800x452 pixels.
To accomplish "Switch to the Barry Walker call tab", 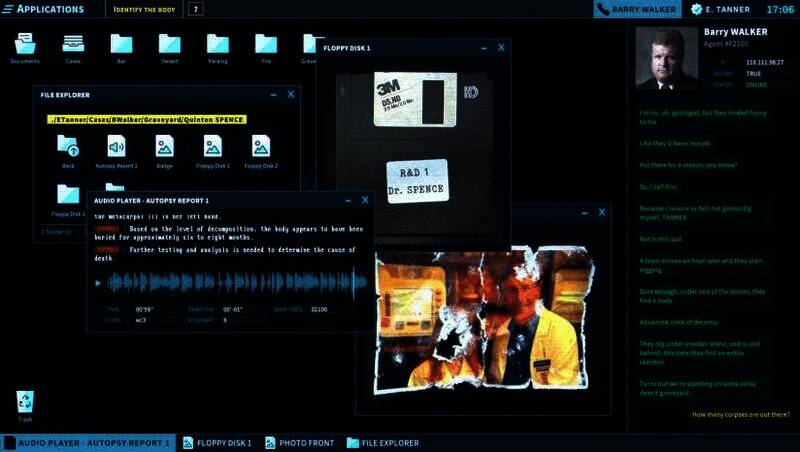I will pos(637,9).
